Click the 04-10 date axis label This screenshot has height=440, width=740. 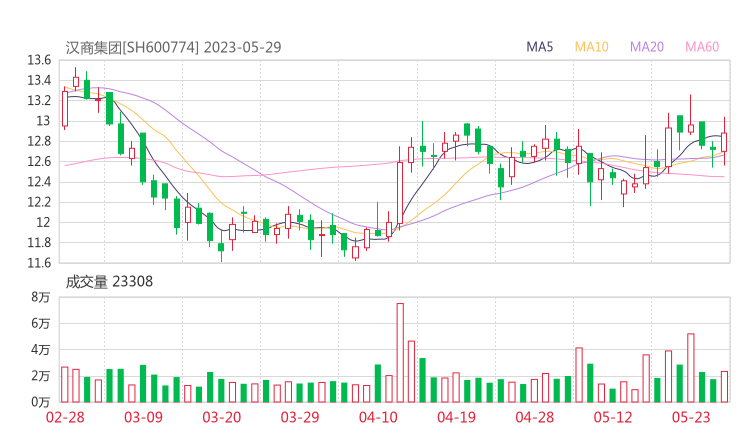pyautogui.click(x=378, y=417)
